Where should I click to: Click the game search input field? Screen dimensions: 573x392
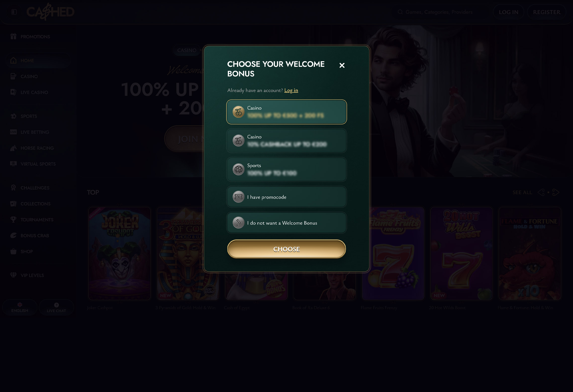[x=440, y=12]
